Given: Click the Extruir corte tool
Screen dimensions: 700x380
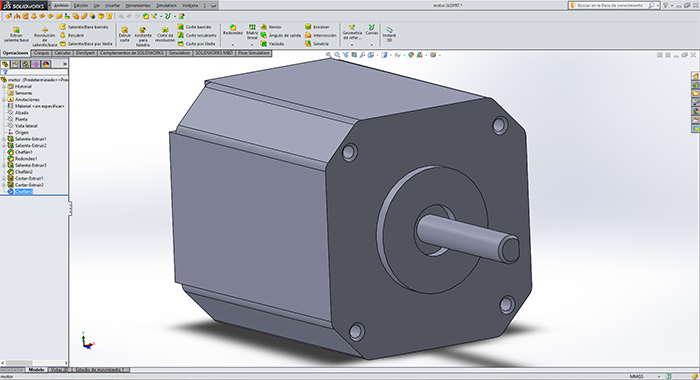Looking at the screenshot, I should (x=125, y=35).
